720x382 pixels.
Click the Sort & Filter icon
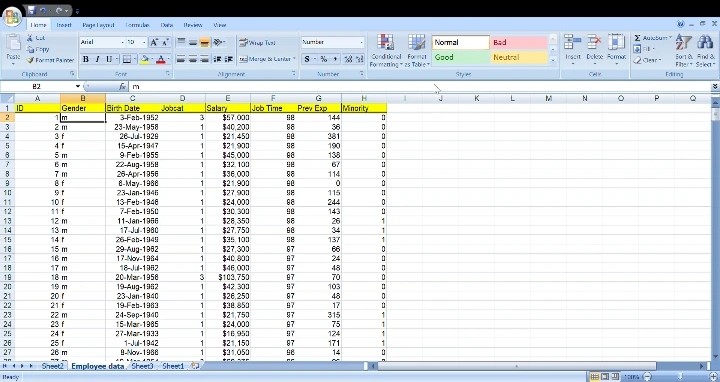click(x=683, y=43)
